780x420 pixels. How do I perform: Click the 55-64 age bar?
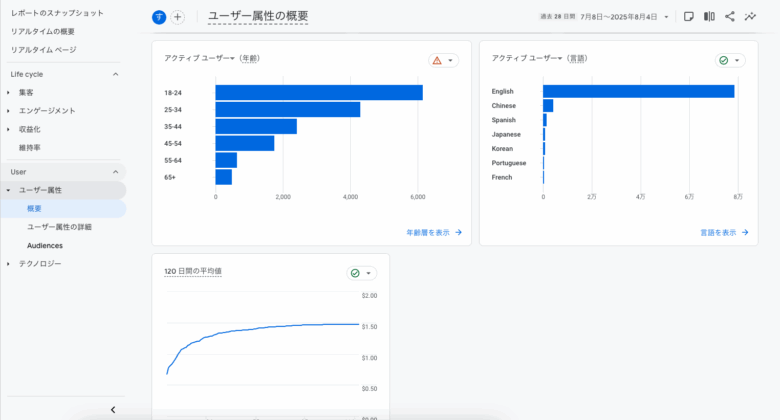click(x=226, y=160)
